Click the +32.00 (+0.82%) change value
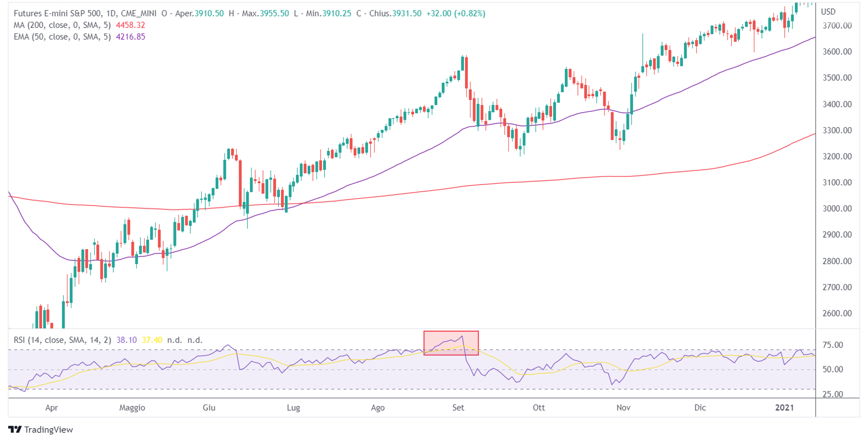This screenshot has height=440, width=868. tap(455, 13)
